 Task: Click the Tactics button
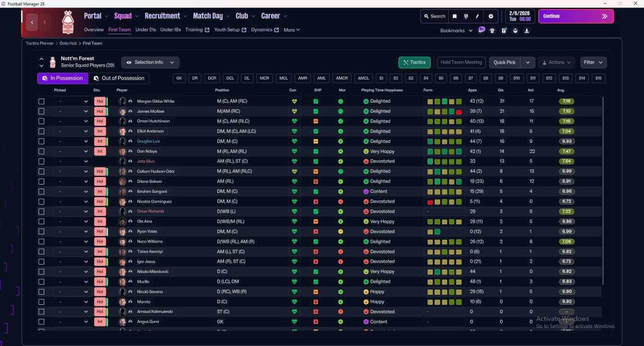[x=414, y=62]
